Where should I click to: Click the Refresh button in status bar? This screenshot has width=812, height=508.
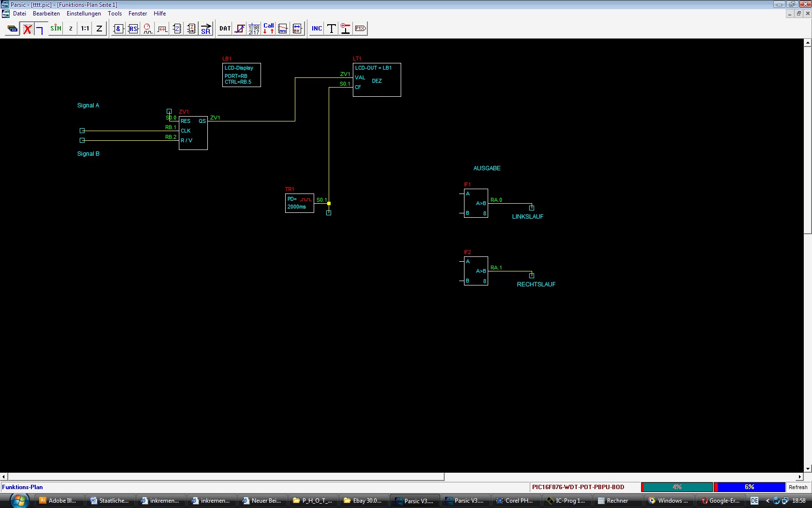click(798, 487)
